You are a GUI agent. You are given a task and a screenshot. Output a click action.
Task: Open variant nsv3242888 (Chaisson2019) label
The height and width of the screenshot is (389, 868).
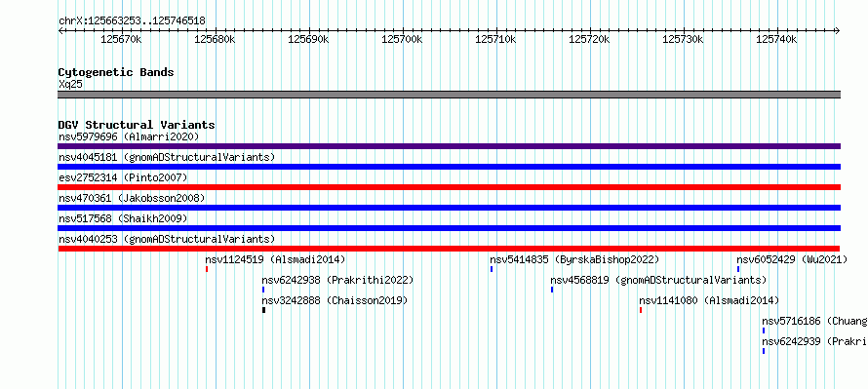(x=335, y=300)
